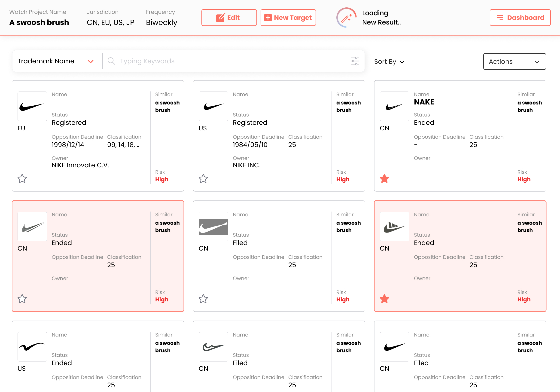Click the owner NIKE Innovate C.V.
The height and width of the screenshot is (392, 560).
click(x=80, y=165)
